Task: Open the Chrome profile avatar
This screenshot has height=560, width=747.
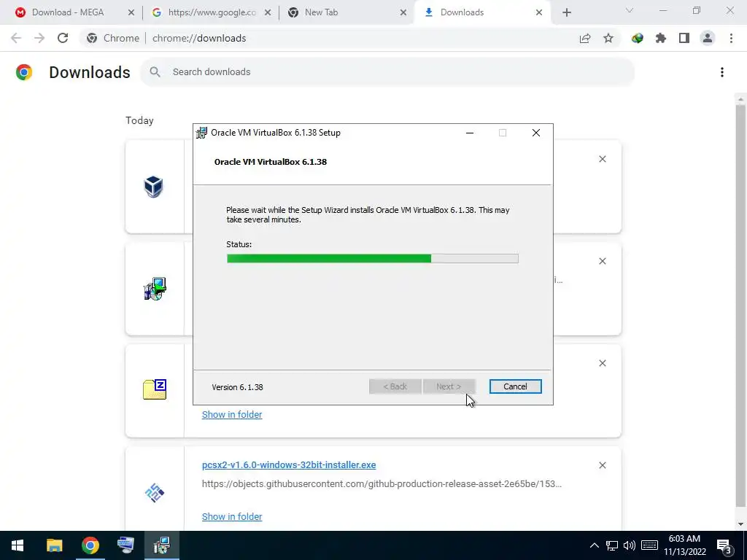Action: [x=708, y=38]
